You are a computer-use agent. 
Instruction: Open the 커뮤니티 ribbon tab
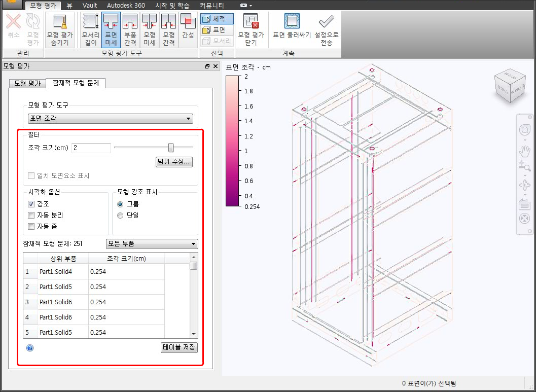211,6
